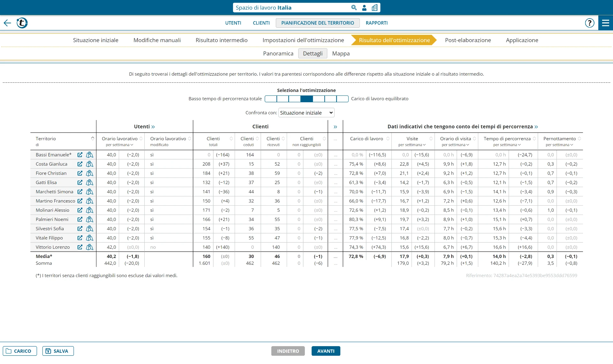The height and width of the screenshot is (364, 613).
Task: Select the last optimization slider segment
Action: tap(342, 99)
